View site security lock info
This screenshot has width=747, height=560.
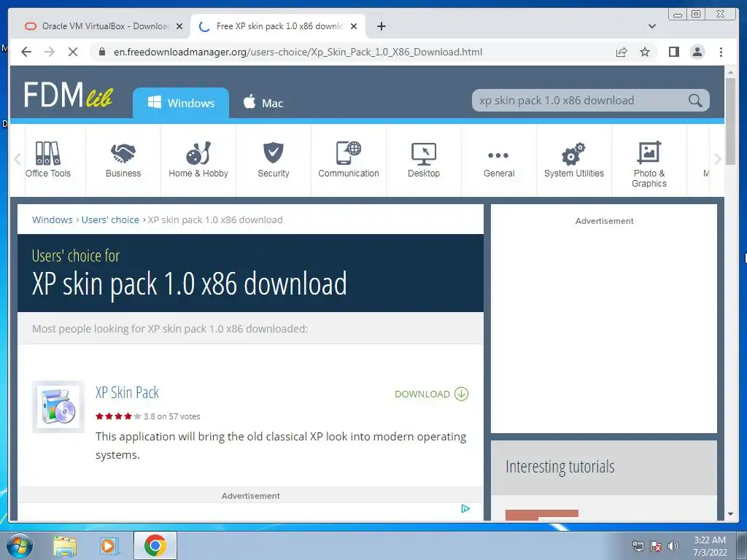(x=102, y=52)
